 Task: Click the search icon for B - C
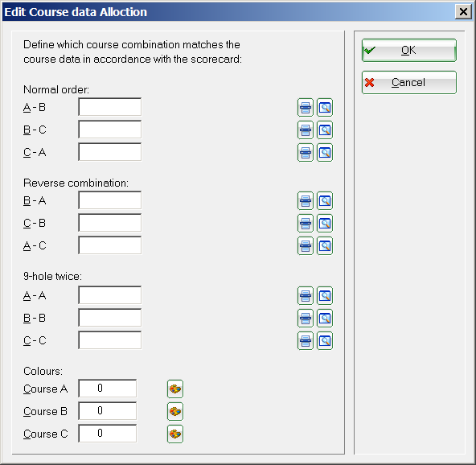pyautogui.click(x=325, y=130)
